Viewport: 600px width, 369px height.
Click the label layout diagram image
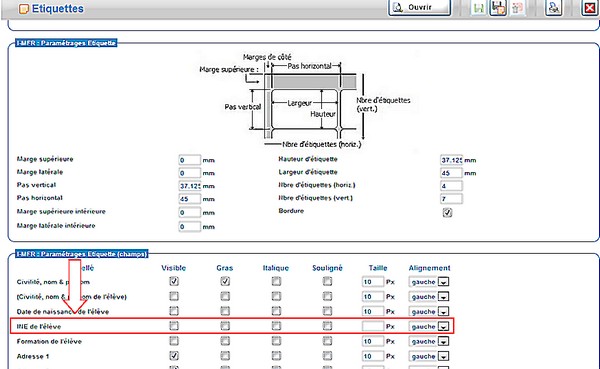305,101
